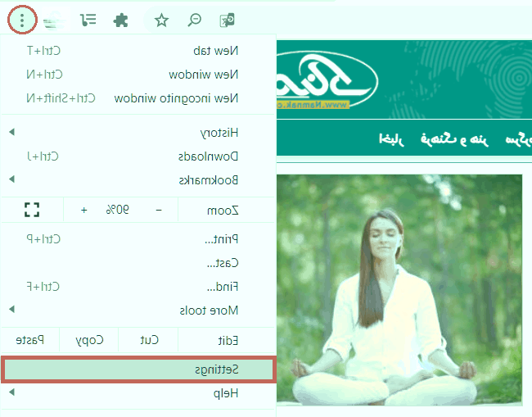The height and width of the screenshot is (417, 532).
Task: Click the Ctrl+N shortcut text
Action: pyautogui.click(x=44, y=75)
